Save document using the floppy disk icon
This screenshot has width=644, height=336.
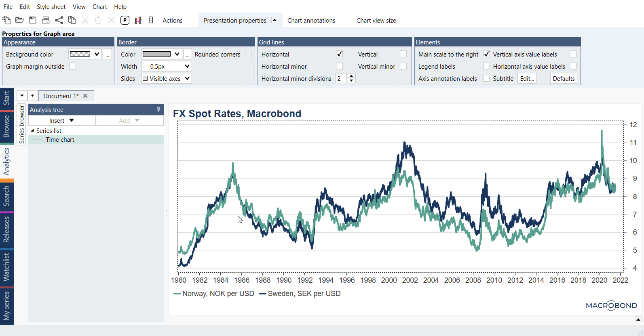coord(33,20)
